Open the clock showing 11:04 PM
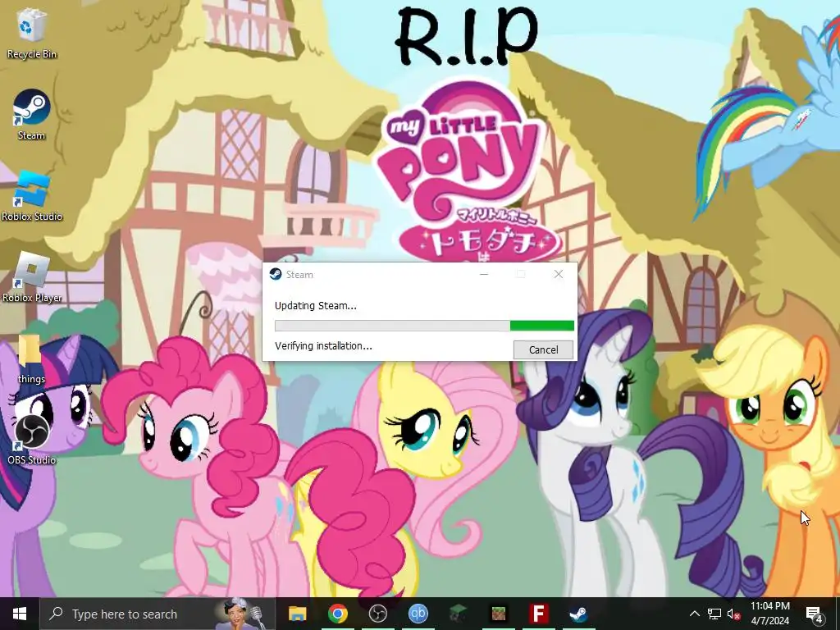840x630 pixels. (769, 614)
